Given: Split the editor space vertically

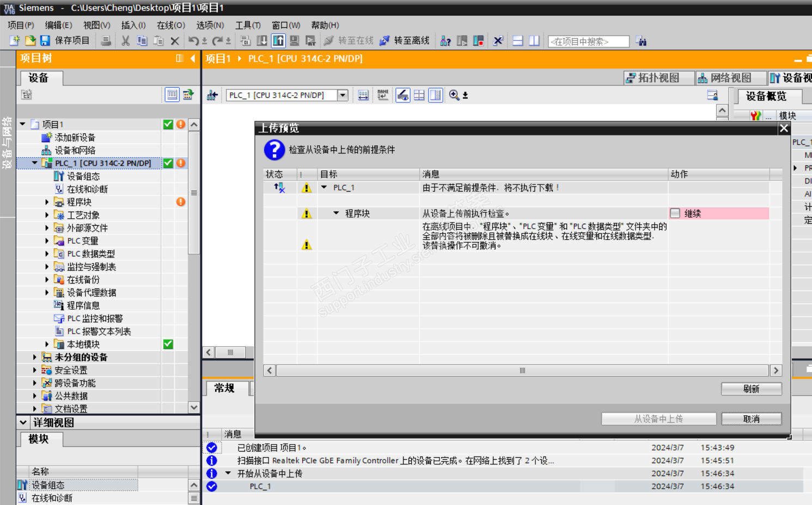Looking at the screenshot, I should pyautogui.click(x=534, y=41).
